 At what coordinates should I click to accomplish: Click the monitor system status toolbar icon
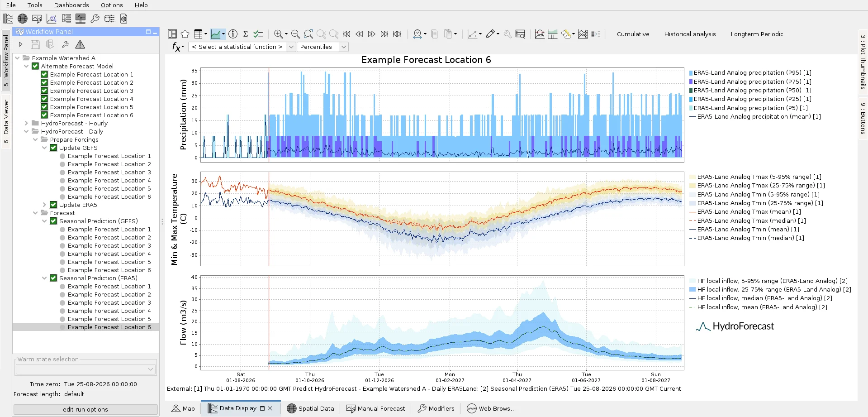[81, 19]
